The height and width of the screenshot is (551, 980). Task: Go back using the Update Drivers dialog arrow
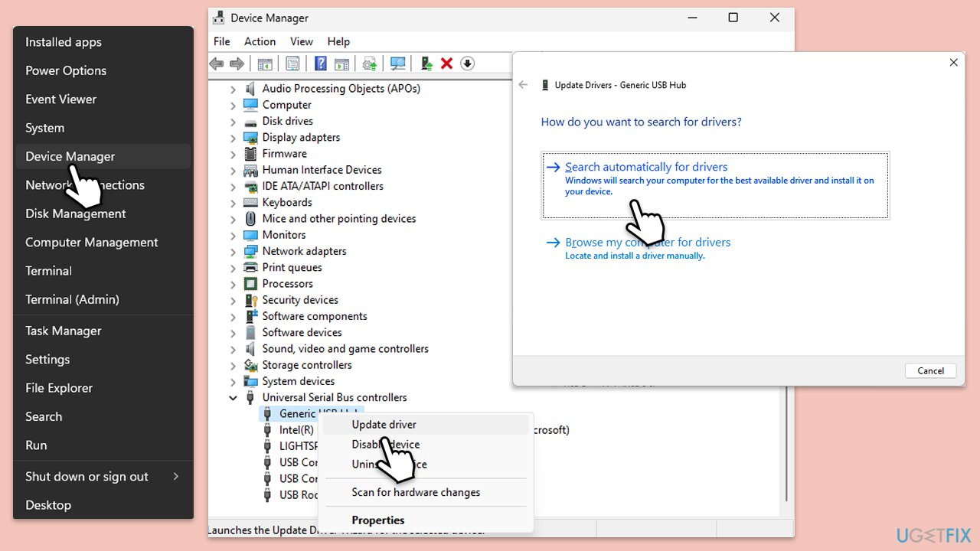click(x=524, y=85)
